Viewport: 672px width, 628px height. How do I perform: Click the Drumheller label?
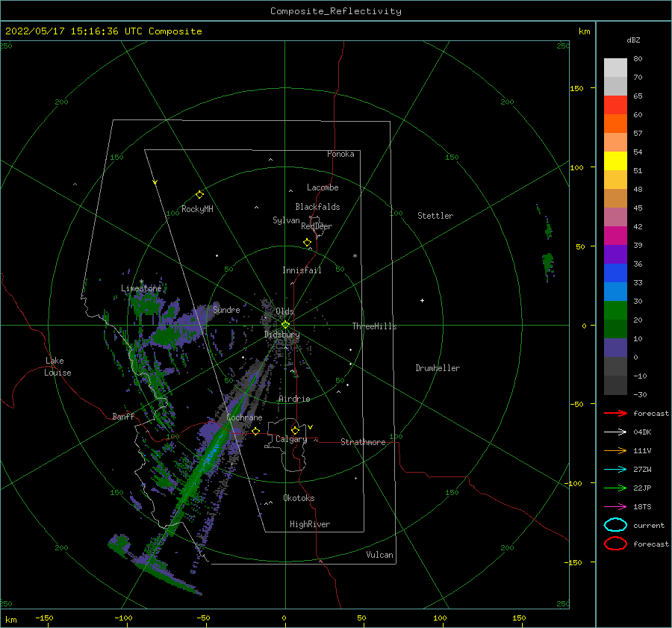coord(438,368)
